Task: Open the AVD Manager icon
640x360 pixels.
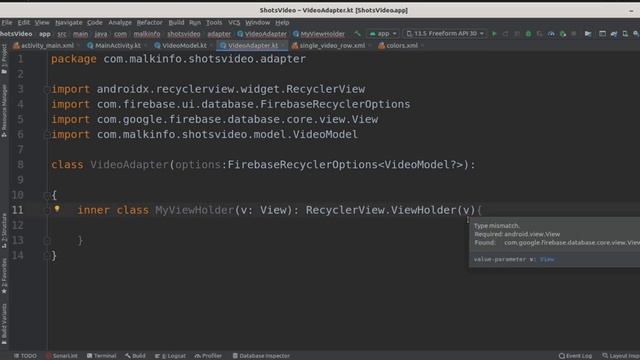Action: (625, 33)
